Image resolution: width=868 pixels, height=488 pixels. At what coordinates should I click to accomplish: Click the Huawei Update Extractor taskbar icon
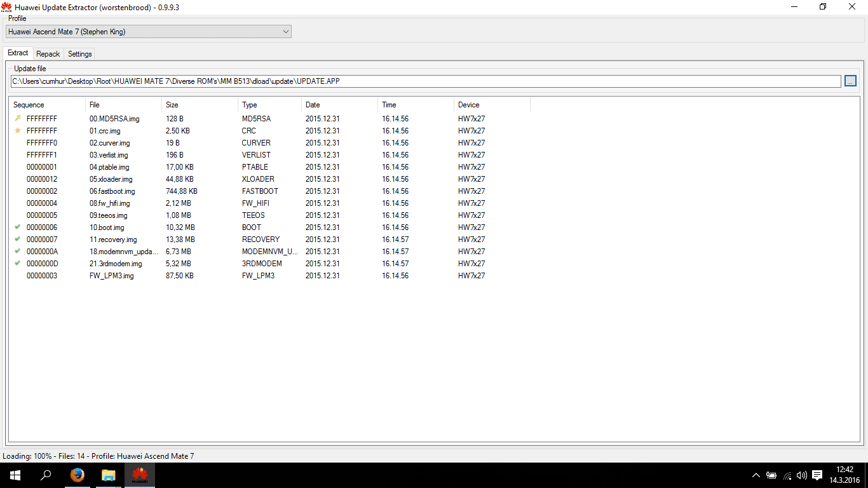pyautogui.click(x=140, y=475)
